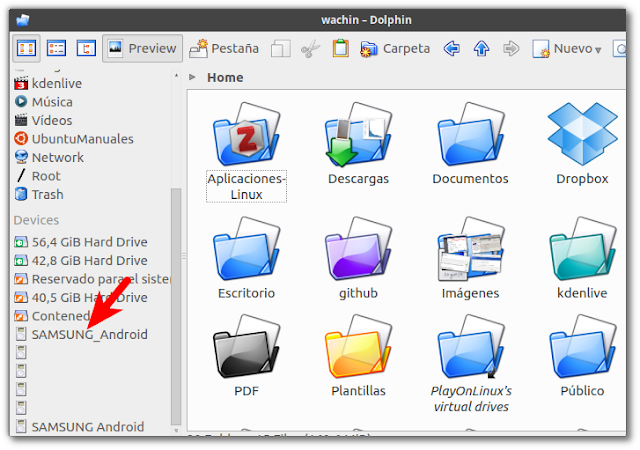
Task: Select Escritorio folder
Action: pyautogui.click(x=246, y=258)
